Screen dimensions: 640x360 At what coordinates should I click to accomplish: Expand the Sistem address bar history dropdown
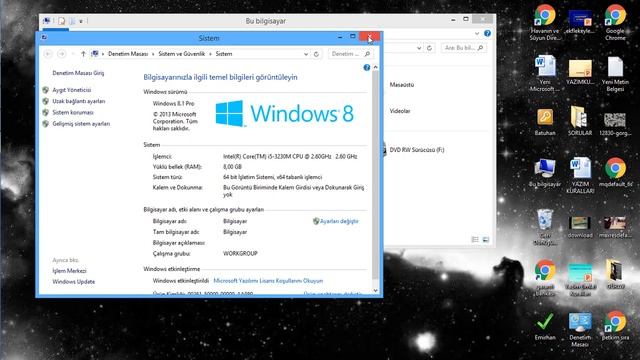pos(306,54)
